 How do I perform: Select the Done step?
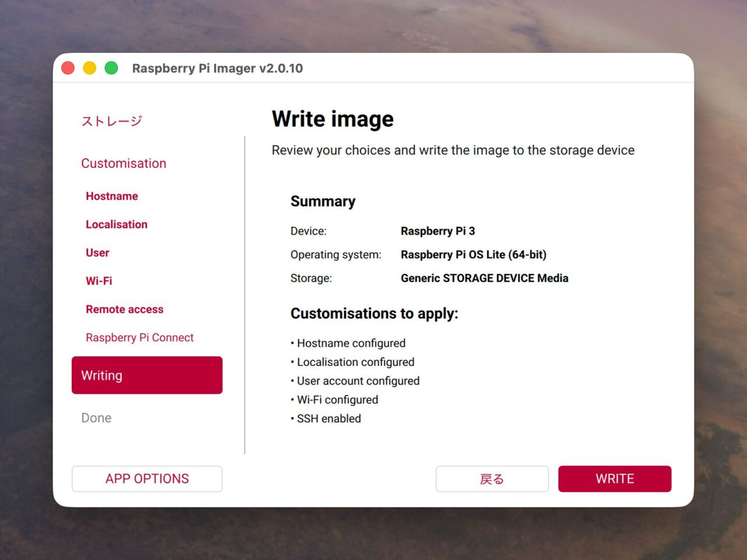pyautogui.click(x=96, y=418)
